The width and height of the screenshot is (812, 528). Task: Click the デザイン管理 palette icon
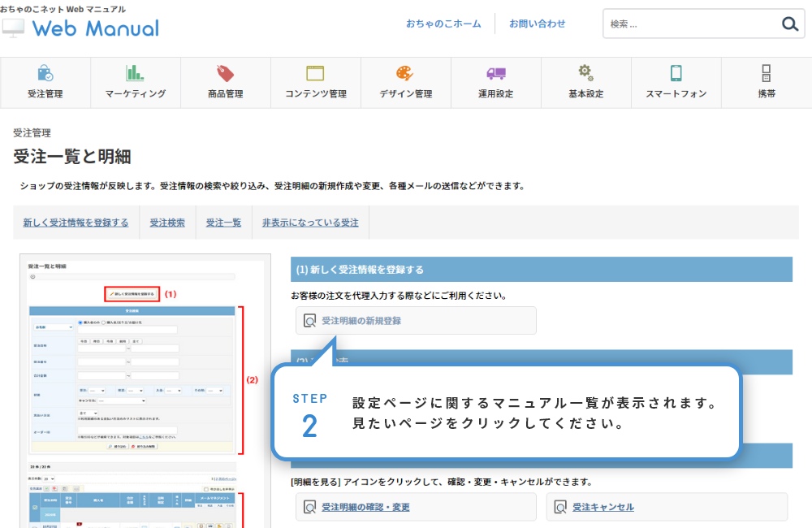click(405, 73)
